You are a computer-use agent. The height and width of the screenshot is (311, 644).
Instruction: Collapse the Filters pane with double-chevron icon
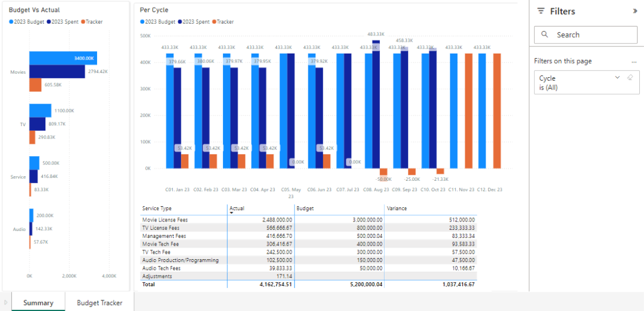point(635,11)
